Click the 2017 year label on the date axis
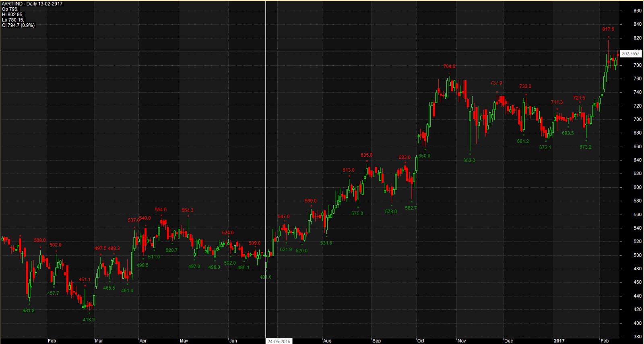 click(559, 341)
